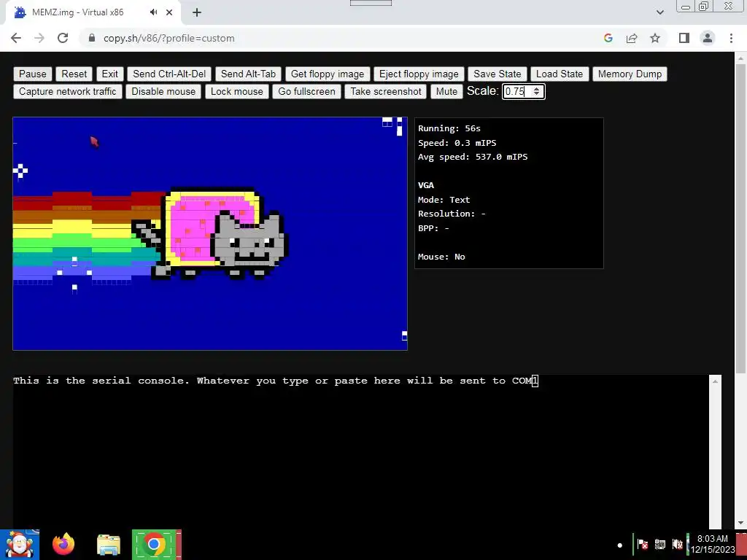Click Capture network traffic button
Image resolution: width=747 pixels, height=560 pixels.
pyautogui.click(x=68, y=91)
